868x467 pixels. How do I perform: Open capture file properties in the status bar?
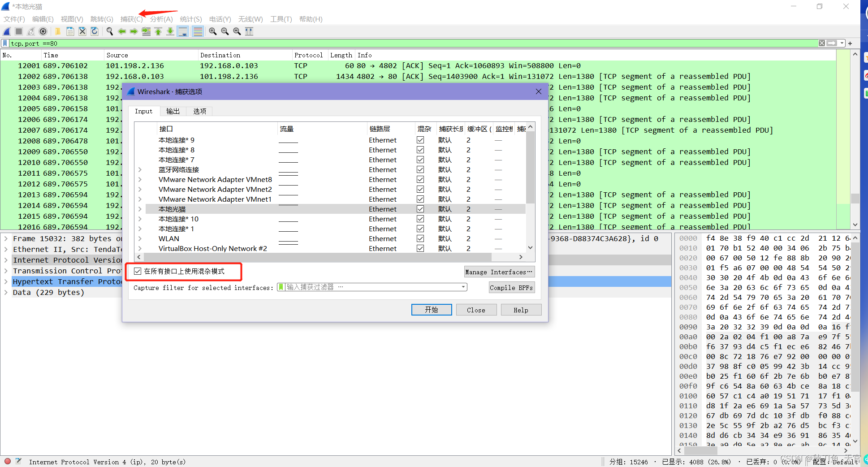click(18, 461)
